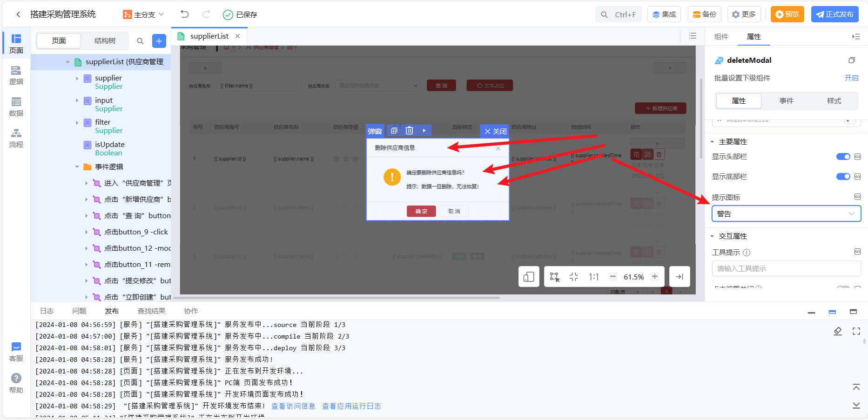Open the 数据 sidebar panel
Image resolution: width=868 pixels, height=420 pixels.
pos(16,107)
